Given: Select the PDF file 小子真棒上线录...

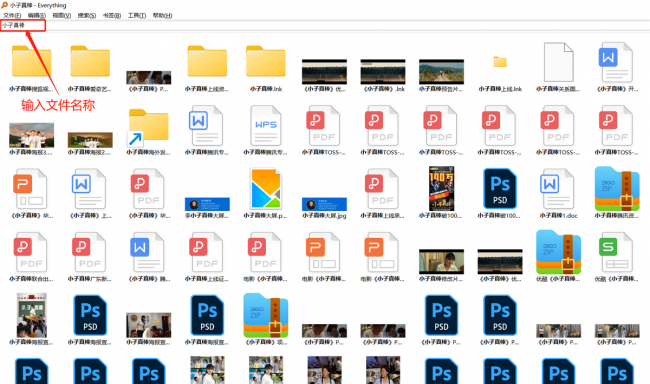Looking at the screenshot, I should click(381, 189).
